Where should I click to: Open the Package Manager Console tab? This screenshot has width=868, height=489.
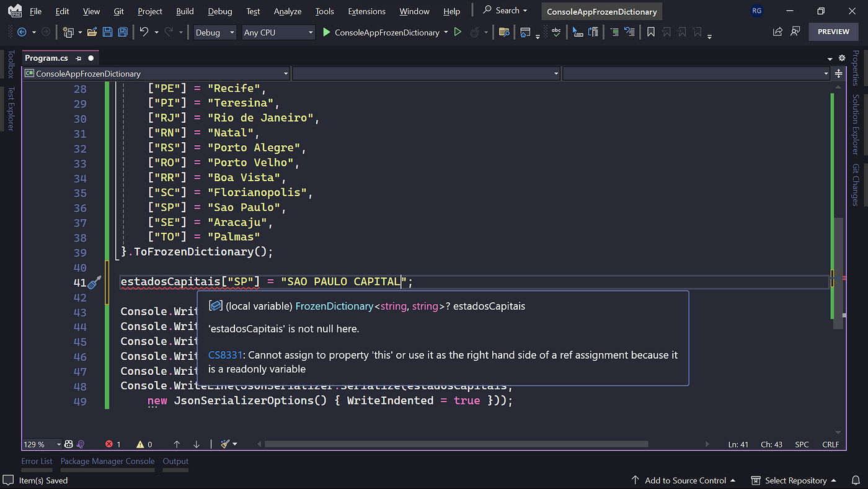pyautogui.click(x=107, y=461)
